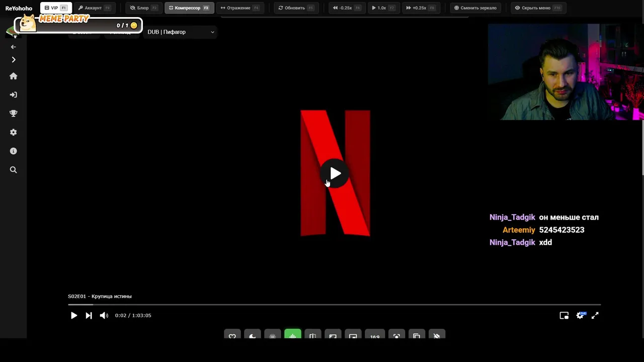644x362 pixels.
Task: Click the mini-player icon in bottom bar
Action: pos(353,335)
